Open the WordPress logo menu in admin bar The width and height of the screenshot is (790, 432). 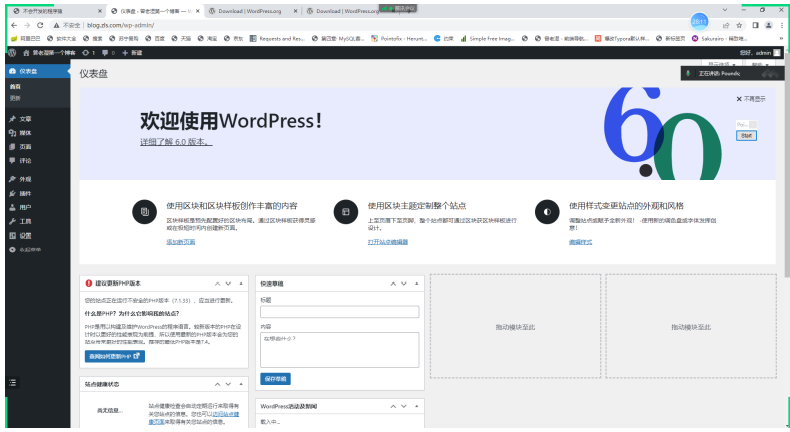(12, 52)
